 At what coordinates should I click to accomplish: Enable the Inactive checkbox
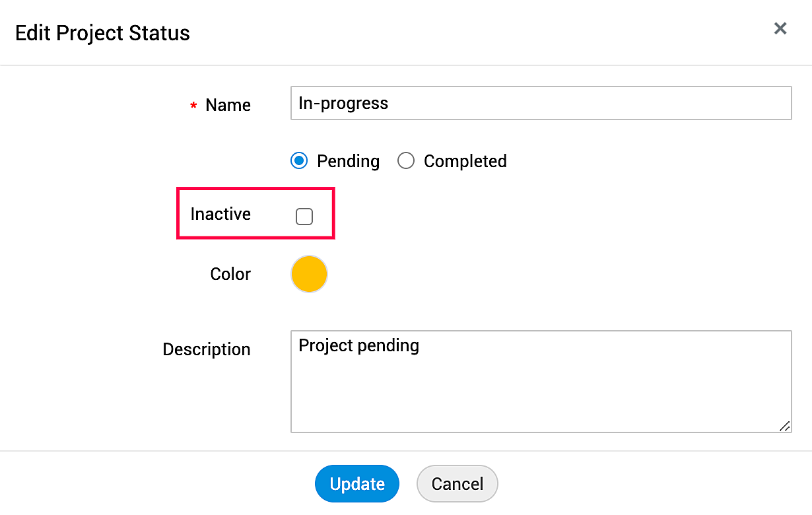click(304, 217)
